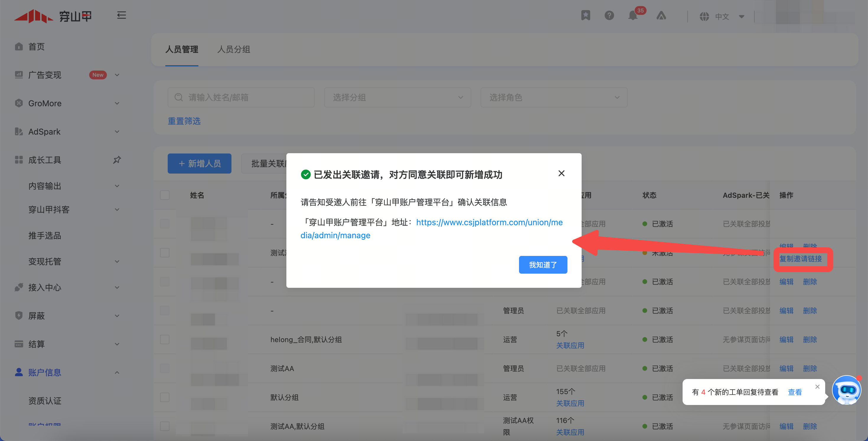Image resolution: width=868 pixels, height=441 pixels.
Task: Open 推手选品 in the sidebar
Action: point(45,236)
